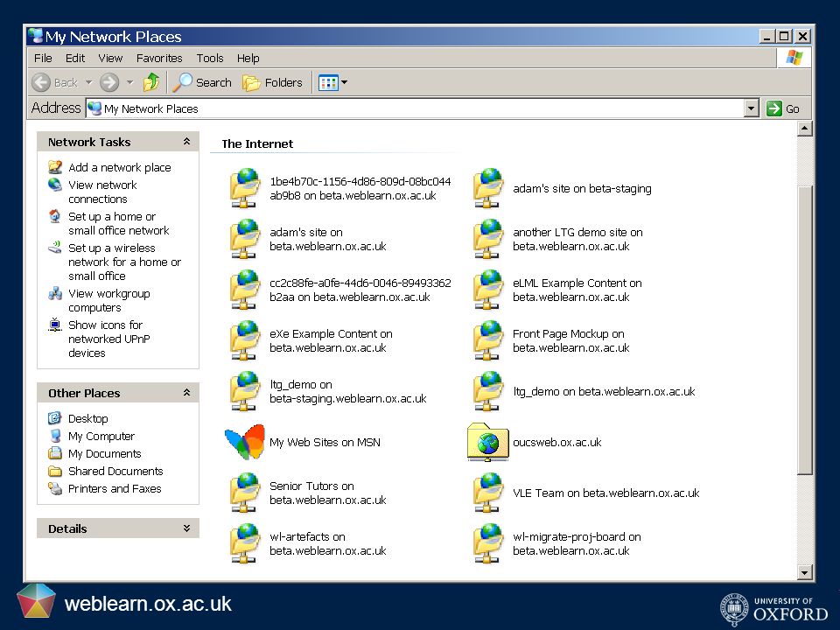Toggle the Folders pane button
The height and width of the screenshot is (630, 840).
[x=273, y=82]
